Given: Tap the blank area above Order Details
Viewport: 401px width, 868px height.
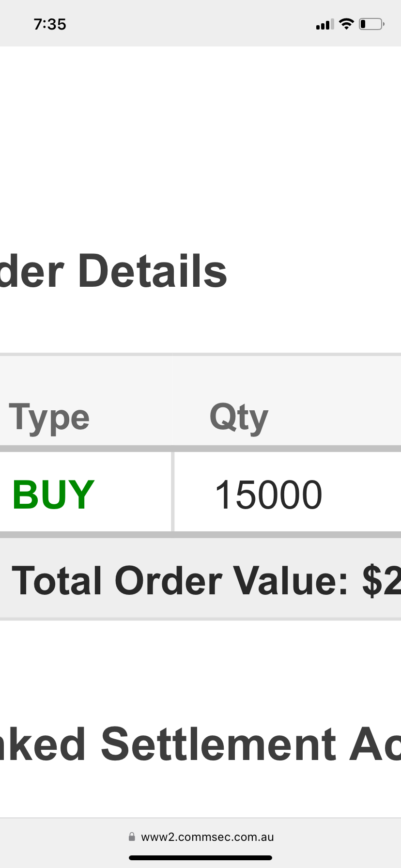Looking at the screenshot, I should 200,145.
